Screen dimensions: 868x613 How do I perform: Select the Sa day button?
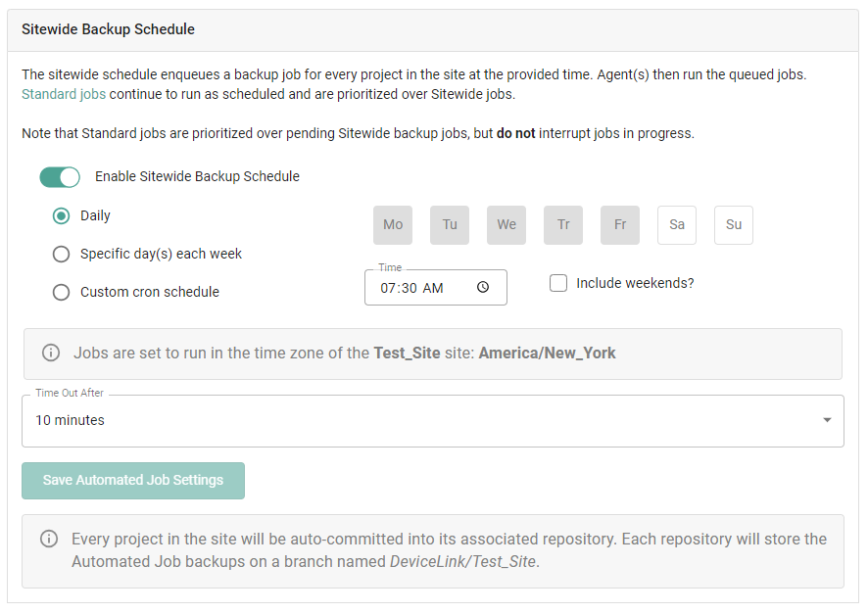click(x=677, y=224)
